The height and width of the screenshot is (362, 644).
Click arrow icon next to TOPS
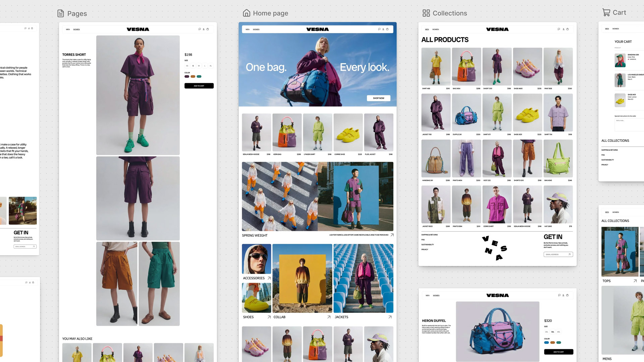tap(635, 281)
